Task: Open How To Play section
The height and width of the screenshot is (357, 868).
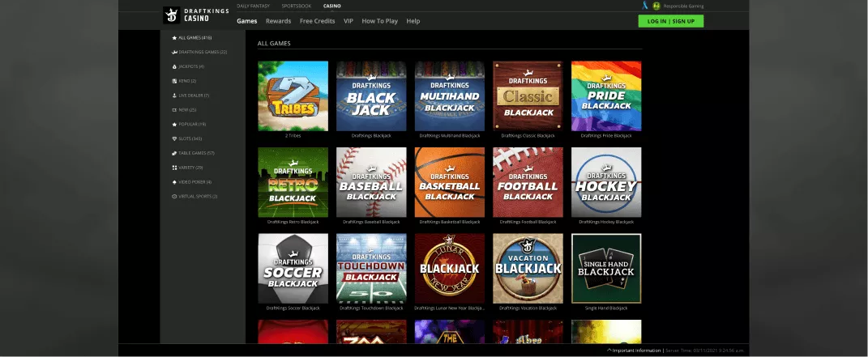Action: click(x=380, y=21)
